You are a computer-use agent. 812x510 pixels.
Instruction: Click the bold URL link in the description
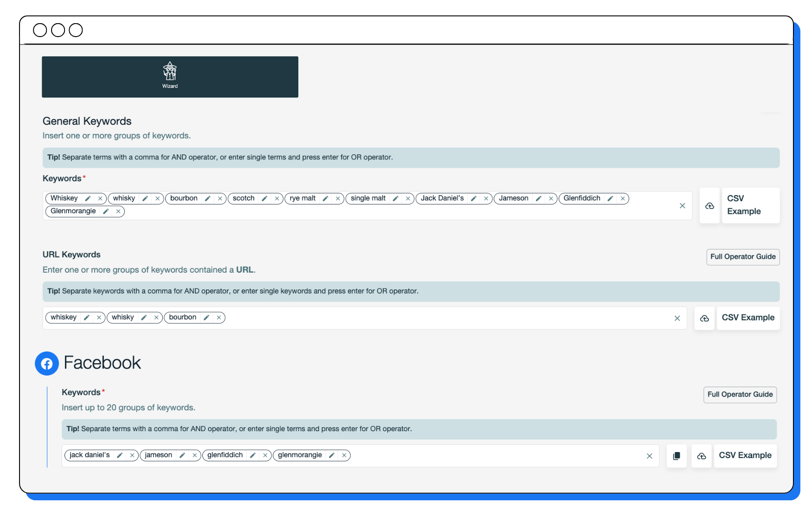(x=245, y=269)
